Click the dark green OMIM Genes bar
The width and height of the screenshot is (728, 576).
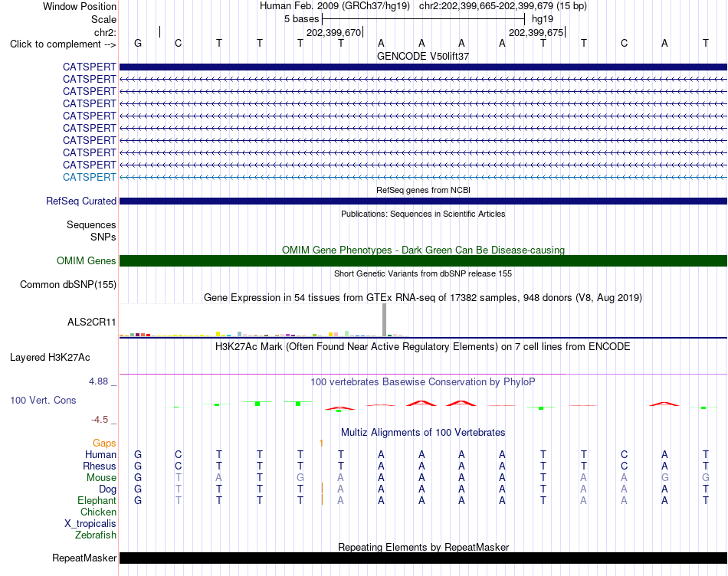point(423,261)
